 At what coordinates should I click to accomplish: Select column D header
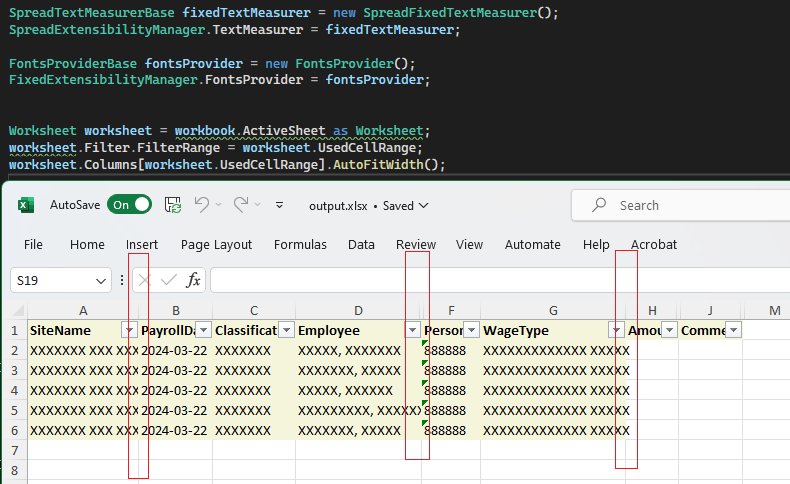(x=358, y=311)
